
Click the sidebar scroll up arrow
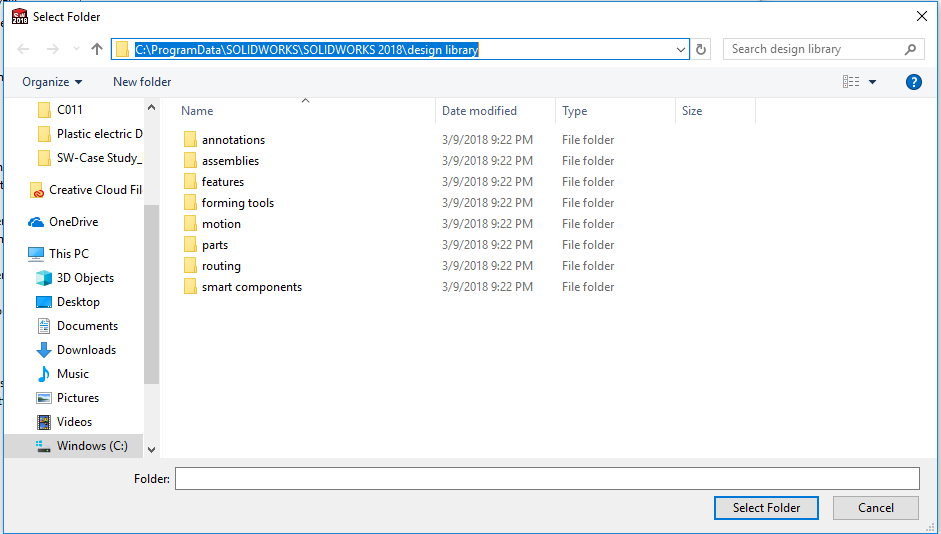tap(151, 107)
